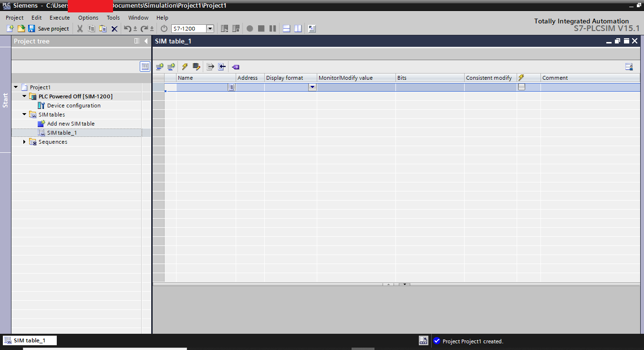This screenshot has height=350, width=644.
Task: Split editor space horizontally icon
Action: point(287,29)
